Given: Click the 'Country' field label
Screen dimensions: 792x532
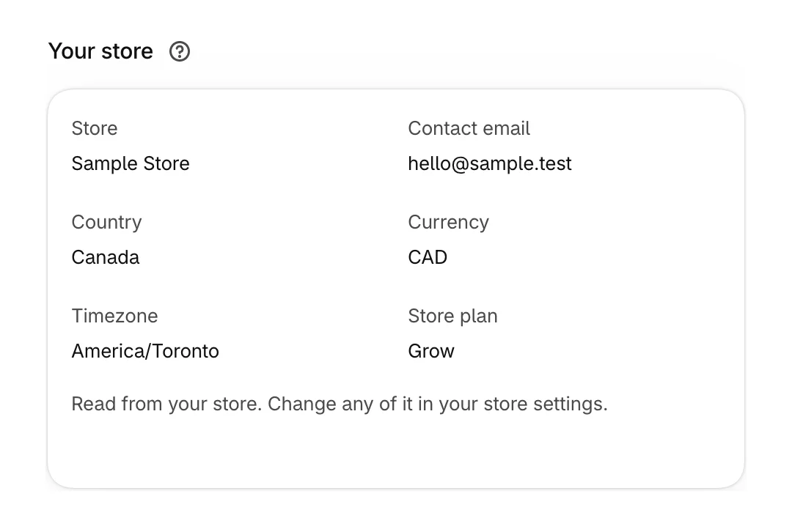Looking at the screenshot, I should tap(106, 223).
